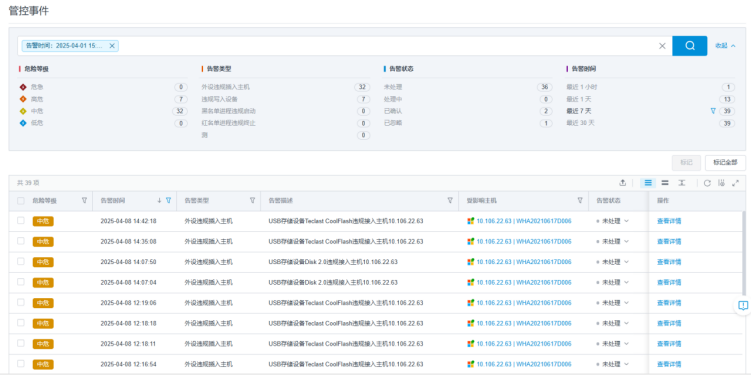Click the Windows icon in the 14:07:50 row
This screenshot has height=375, width=752.
pyautogui.click(x=470, y=262)
